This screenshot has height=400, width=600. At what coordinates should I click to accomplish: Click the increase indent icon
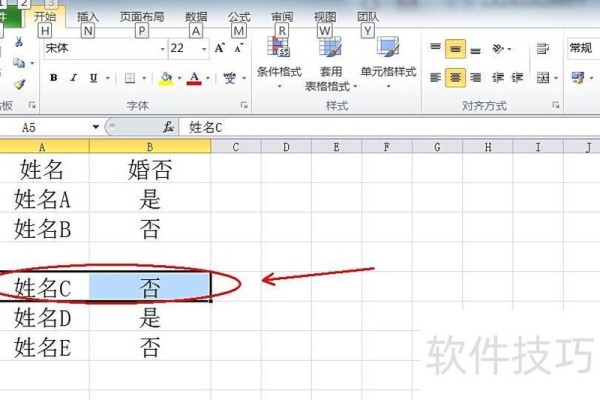point(517,78)
